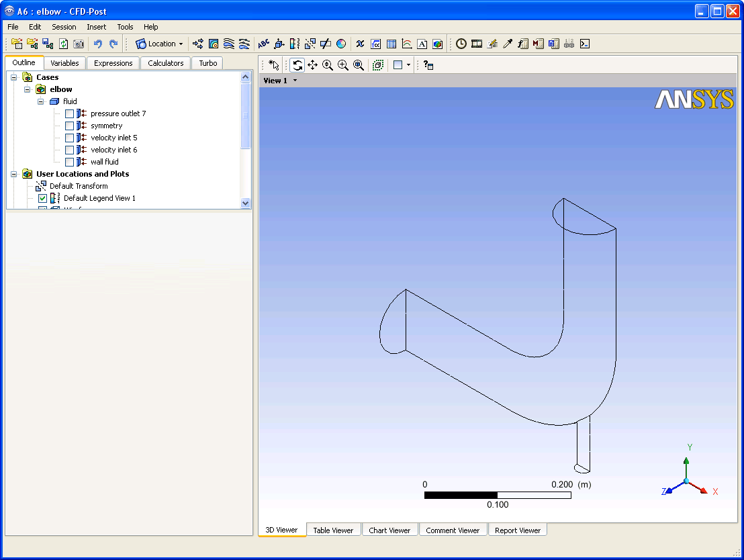
Task: Open the Command Editor icon
Action: [x=585, y=44]
